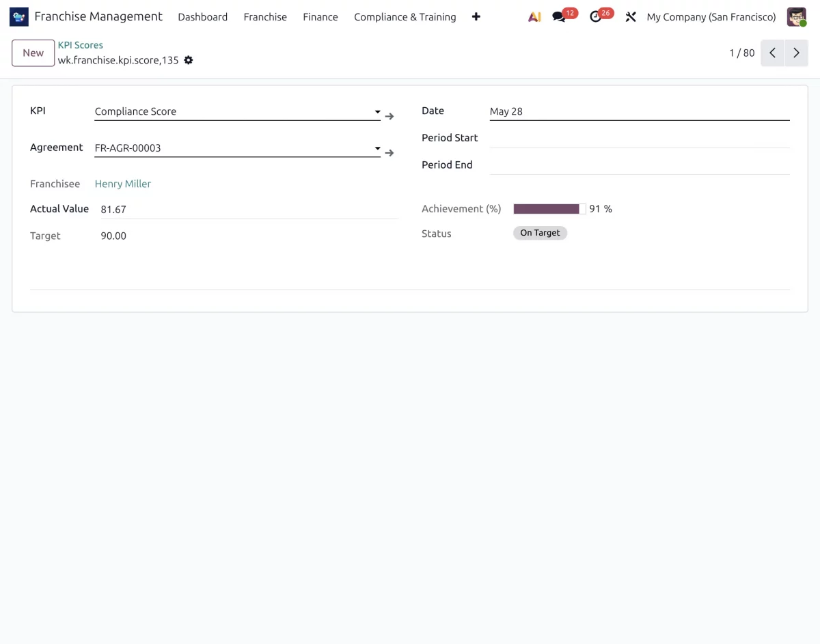Open the messages icon with 12 notifications

tap(560, 17)
